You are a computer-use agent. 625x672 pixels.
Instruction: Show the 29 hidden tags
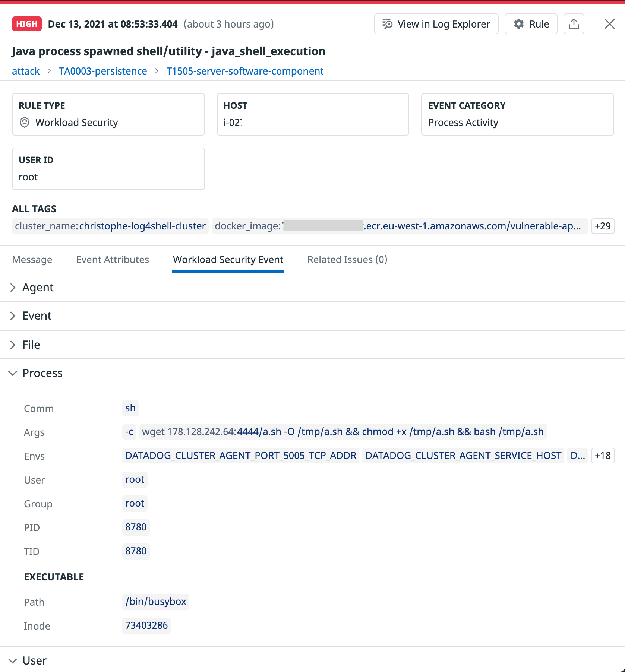(x=602, y=226)
